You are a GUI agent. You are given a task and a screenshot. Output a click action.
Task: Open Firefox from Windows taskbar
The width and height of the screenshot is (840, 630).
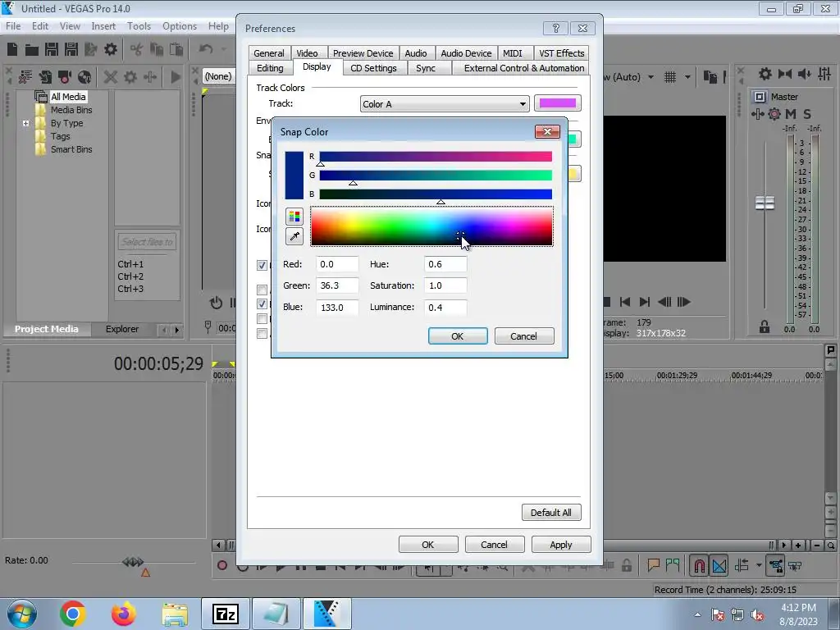[x=124, y=614]
